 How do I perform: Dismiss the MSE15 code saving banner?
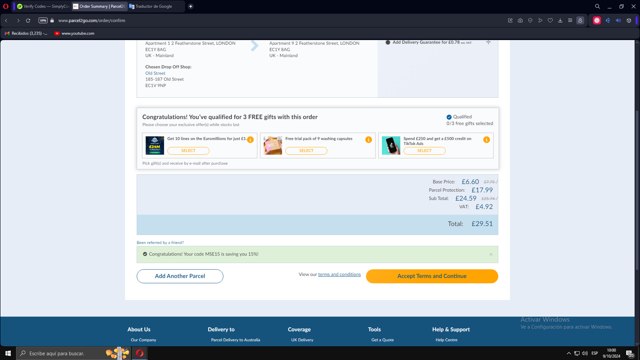click(x=491, y=254)
